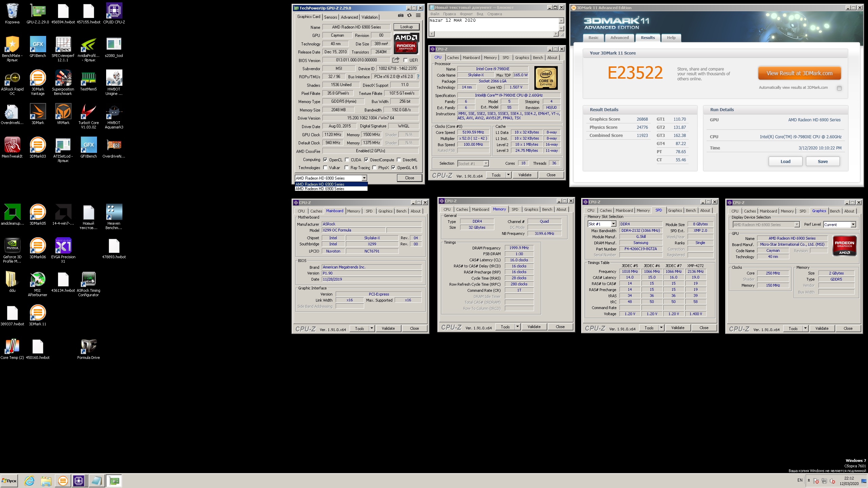Click View Result at 3DMark.com button

(x=800, y=73)
